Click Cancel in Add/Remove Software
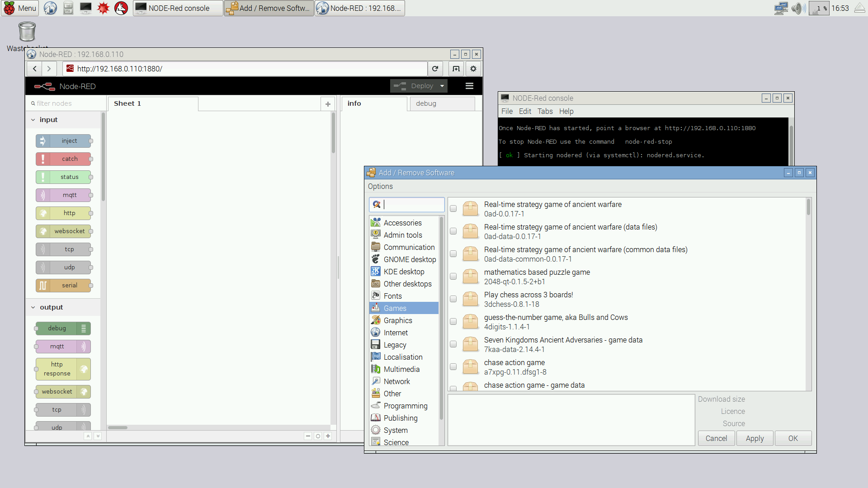The image size is (868, 488). 716,438
